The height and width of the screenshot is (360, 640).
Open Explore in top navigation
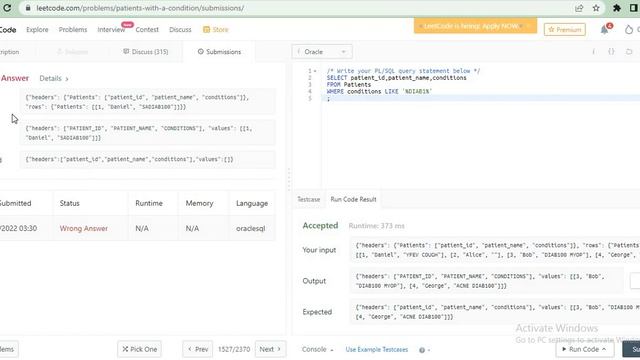point(37,29)
